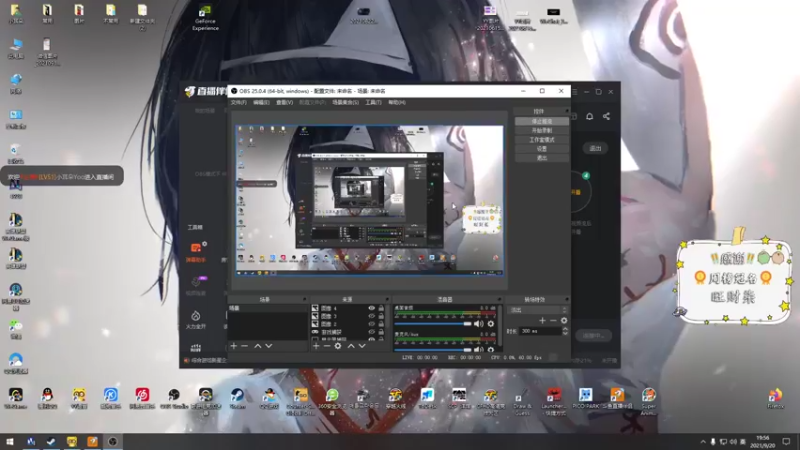Move the source down in the sources list
This screenshot has height=450, width=800.
(x=362, y=346)
